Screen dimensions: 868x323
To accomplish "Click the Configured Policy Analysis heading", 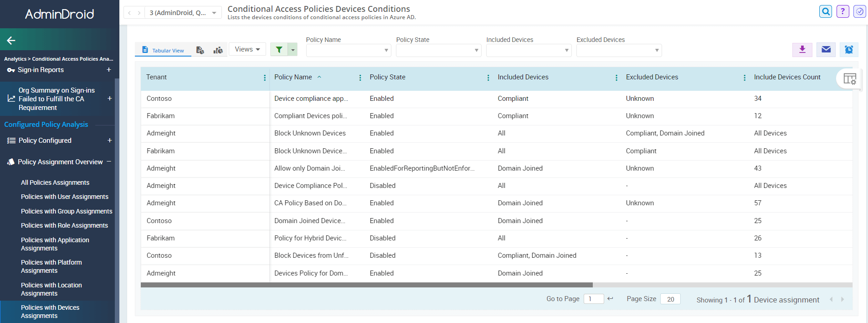I will 46,124.
